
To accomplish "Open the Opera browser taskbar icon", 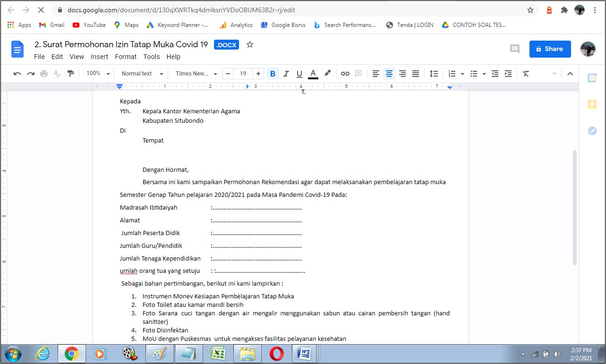I will [276, 354].
